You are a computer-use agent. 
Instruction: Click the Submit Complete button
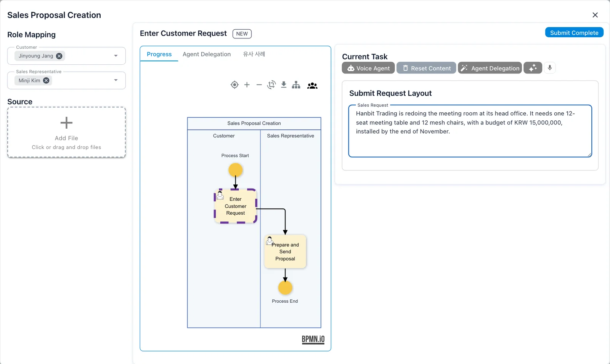[x=574, y=32]
